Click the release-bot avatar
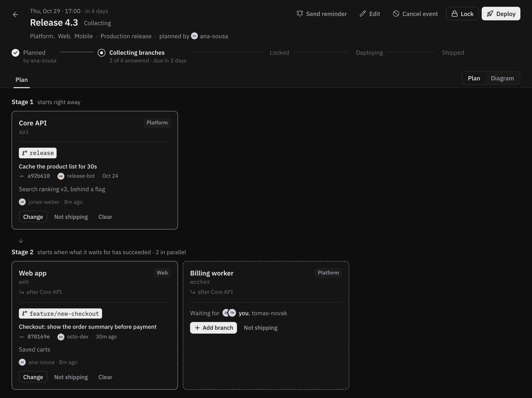This screenshot has height=398, width=532. point(61,176)
